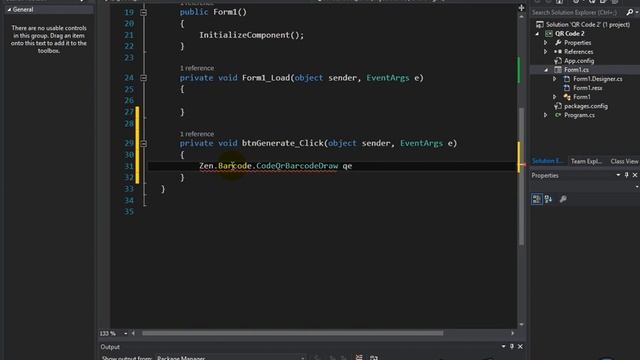640x360 pixels.
Task: Collapse the Form1.cs node
Action: pyautogui.click(x=546, y=70)
